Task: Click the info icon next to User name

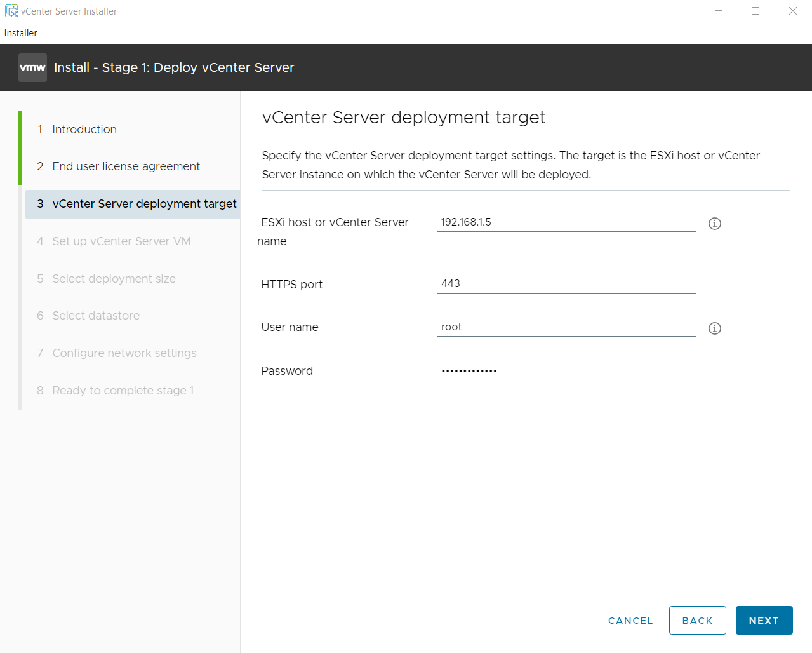Action: (x=714, y=328)
